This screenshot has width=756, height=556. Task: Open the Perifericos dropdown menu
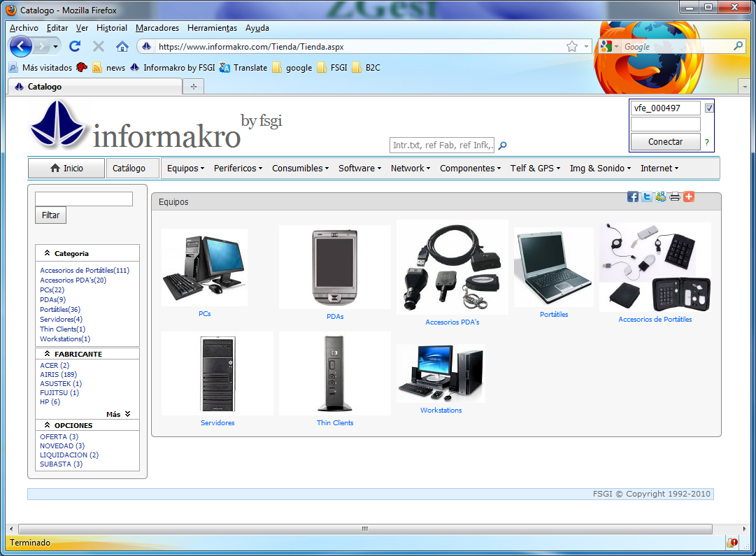click(x=238, y=169)
